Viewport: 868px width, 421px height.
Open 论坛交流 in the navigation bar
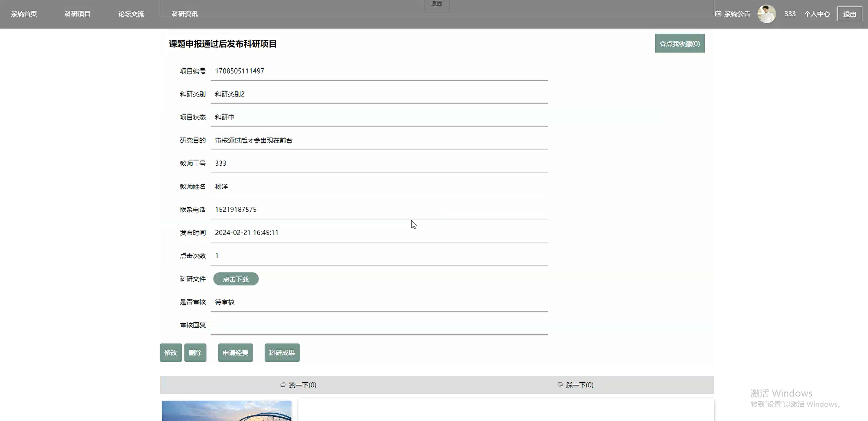tap(131, 14)
